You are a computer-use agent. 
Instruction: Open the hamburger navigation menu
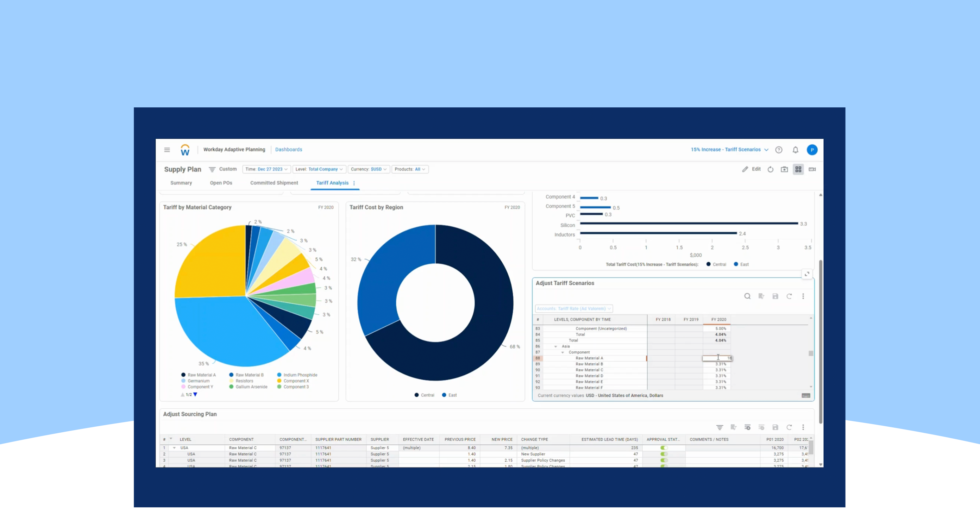167,150
